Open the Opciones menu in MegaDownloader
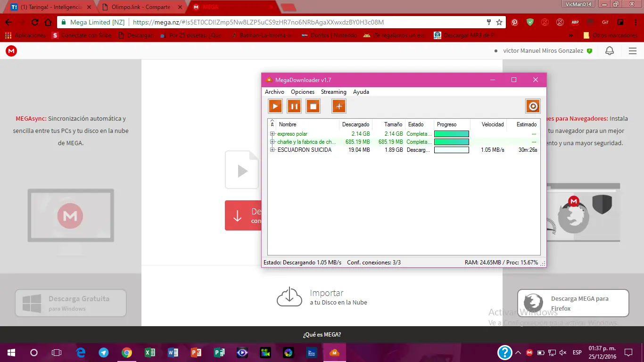The width and height of the screenshot is (644, 362). coord(303,92)
